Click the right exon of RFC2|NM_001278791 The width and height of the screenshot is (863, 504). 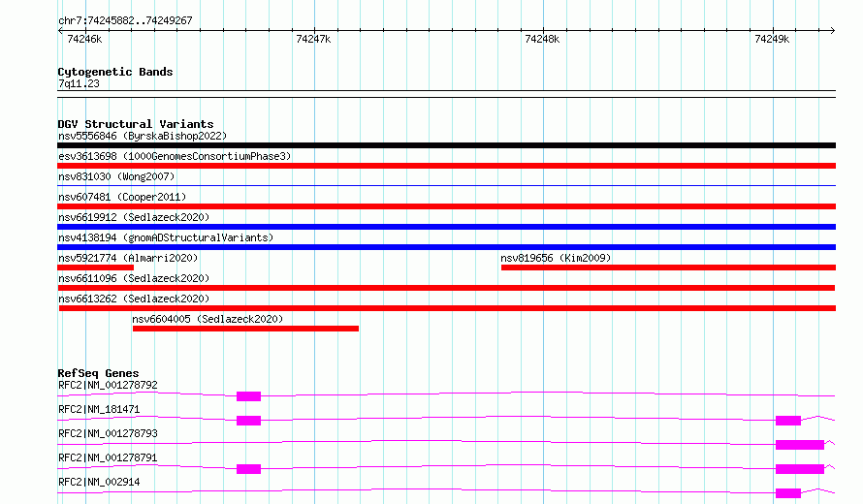coord(800,469)
